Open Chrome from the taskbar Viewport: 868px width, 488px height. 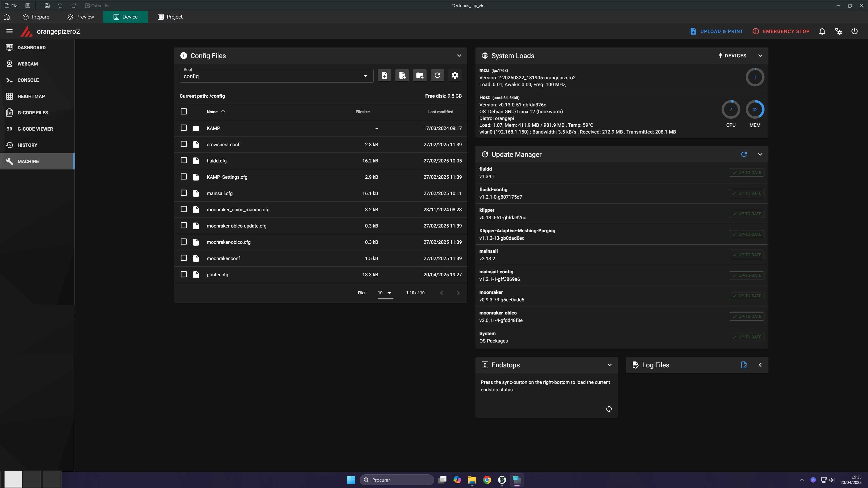(487, 480)
